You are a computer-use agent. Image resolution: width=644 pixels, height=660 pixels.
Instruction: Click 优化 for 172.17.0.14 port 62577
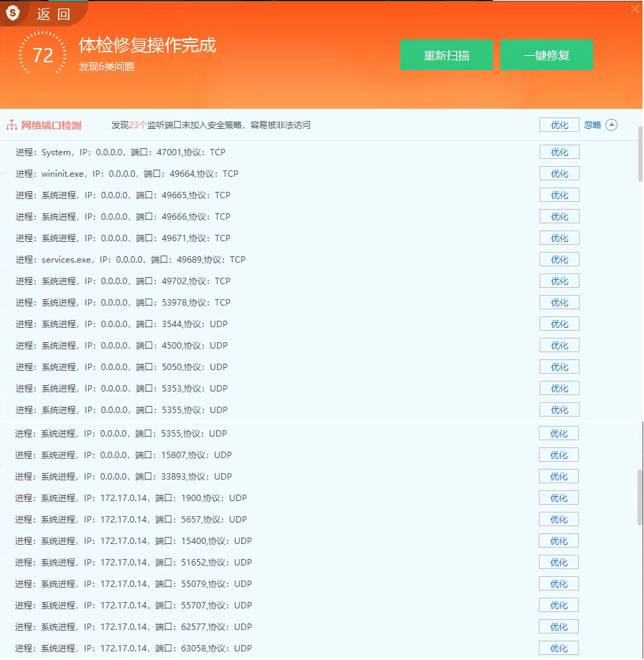pos(559,627)
